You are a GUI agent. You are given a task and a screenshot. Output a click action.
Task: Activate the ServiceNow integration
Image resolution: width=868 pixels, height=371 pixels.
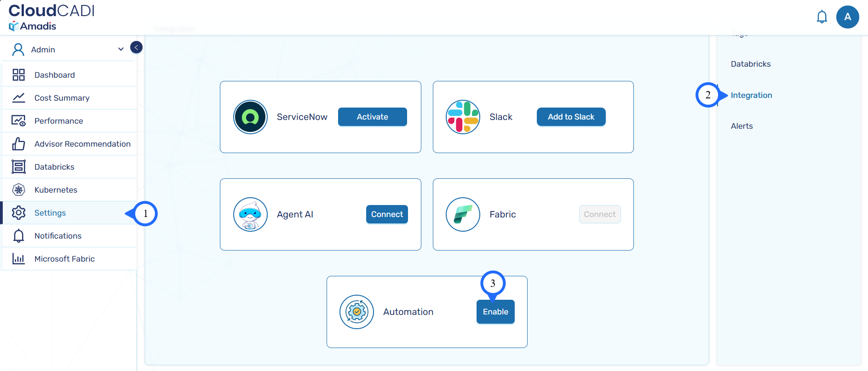point(372,117)
